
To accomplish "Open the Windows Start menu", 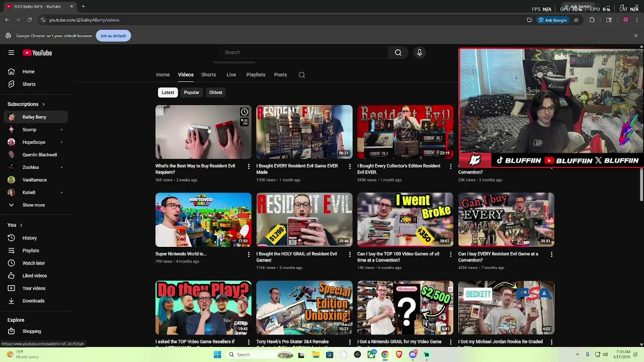I will pyautogui.click(x=217, y=354).
